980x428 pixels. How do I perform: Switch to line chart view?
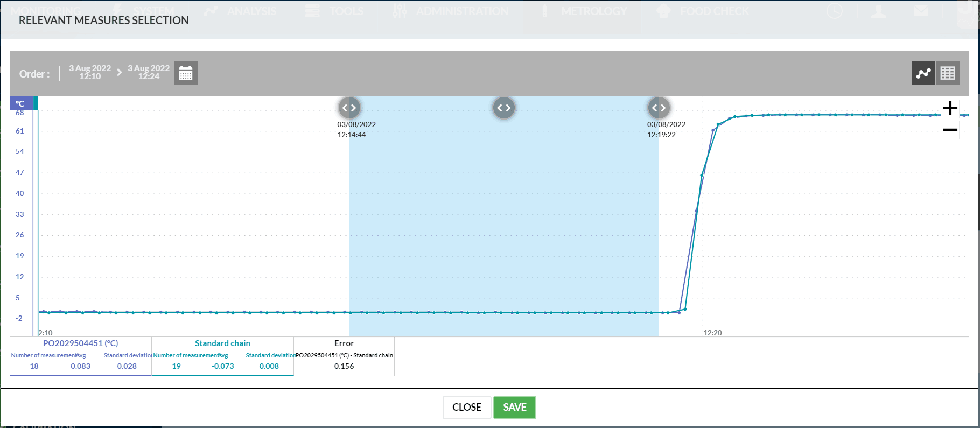pyautogui.click(x=923, y=73)
